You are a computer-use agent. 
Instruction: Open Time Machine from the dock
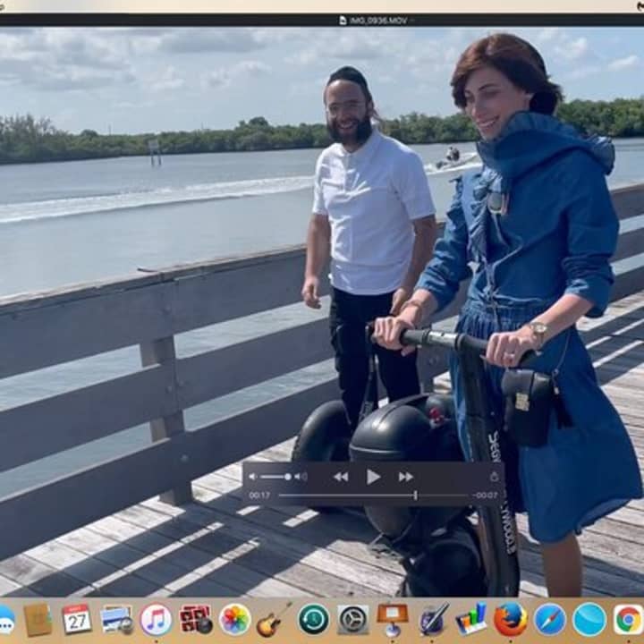tap(314, 619)
